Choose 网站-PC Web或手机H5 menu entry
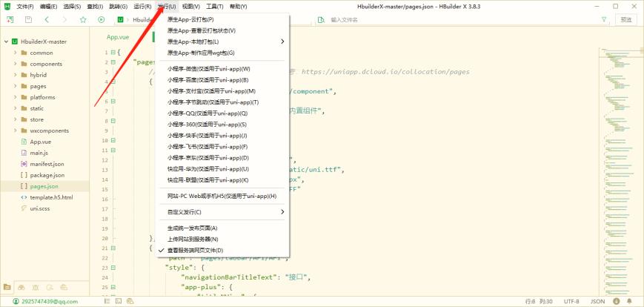The image size is (644, 307). tap(222, 197)
